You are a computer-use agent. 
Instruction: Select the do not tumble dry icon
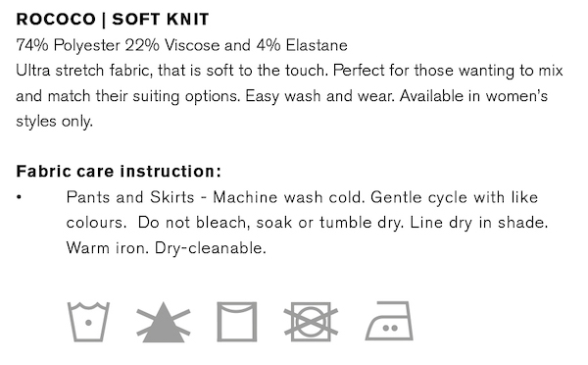point(311,322)
